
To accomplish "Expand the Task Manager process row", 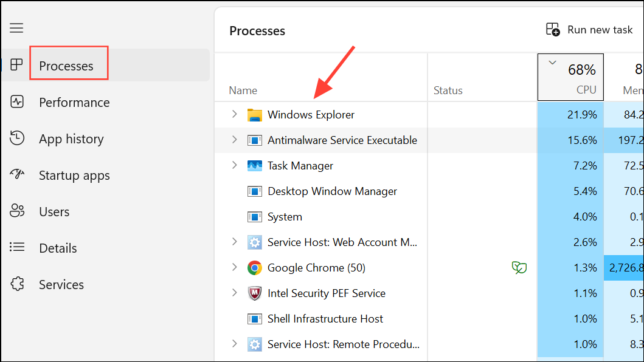I will [235, 165].
